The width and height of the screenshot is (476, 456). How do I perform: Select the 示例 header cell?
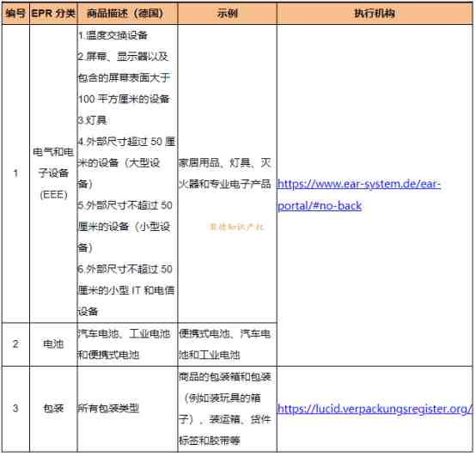228,14
